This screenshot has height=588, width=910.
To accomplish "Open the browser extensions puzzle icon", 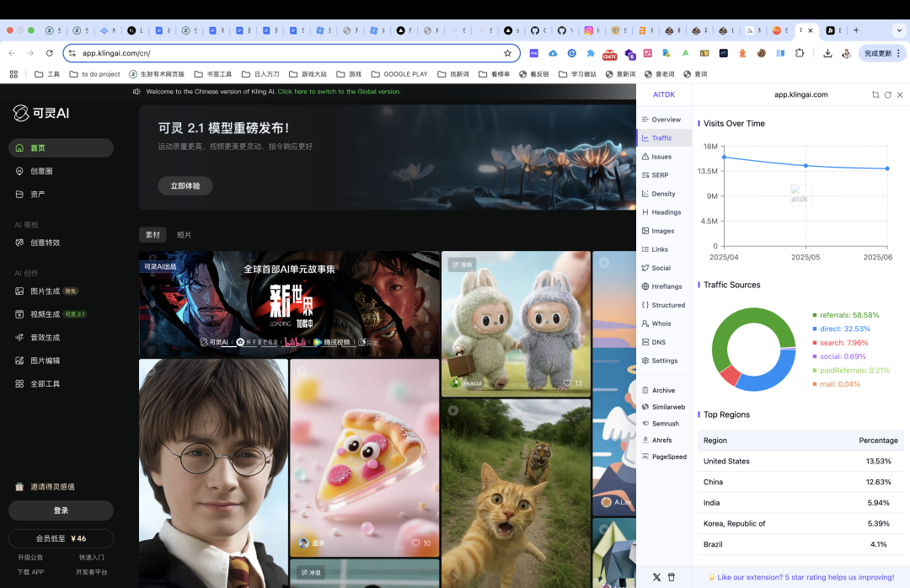I will 800,53.
